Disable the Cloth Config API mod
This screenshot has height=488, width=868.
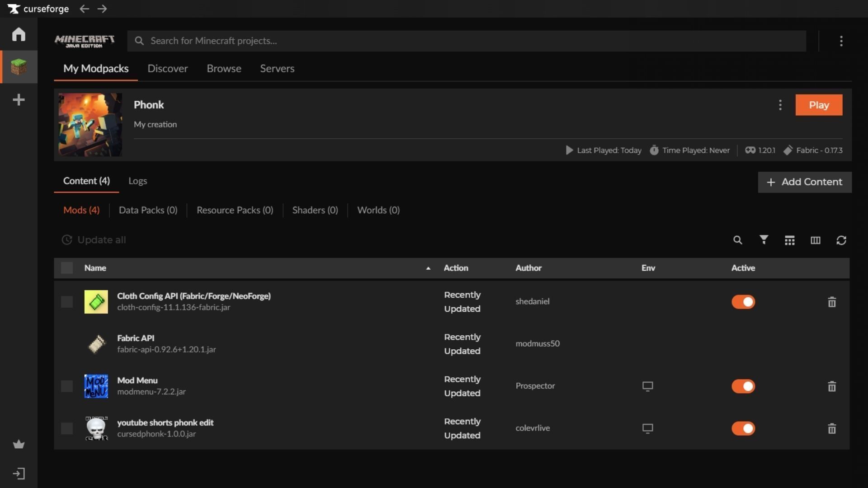click(x=743, y=302)
